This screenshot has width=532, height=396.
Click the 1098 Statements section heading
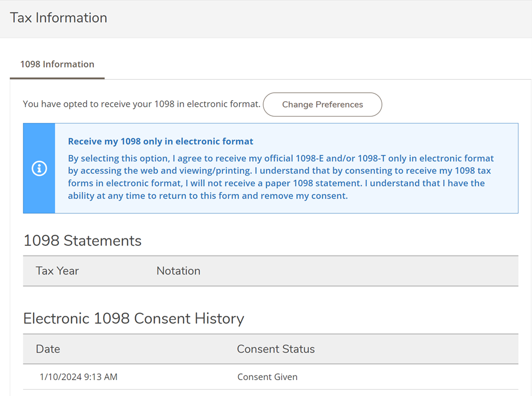82,241
